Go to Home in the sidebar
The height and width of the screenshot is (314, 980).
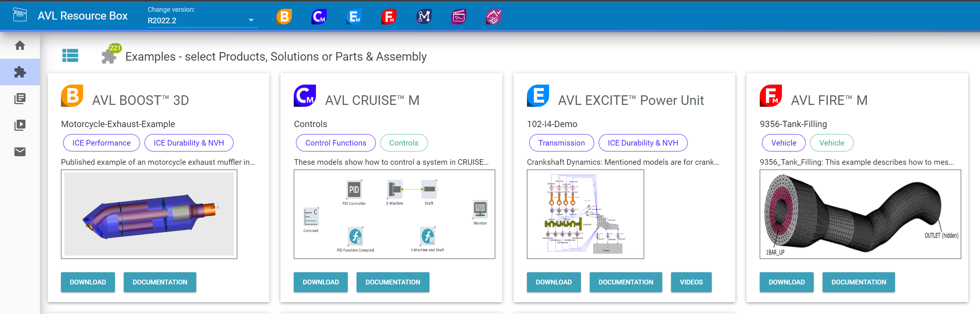coord(20,45)
